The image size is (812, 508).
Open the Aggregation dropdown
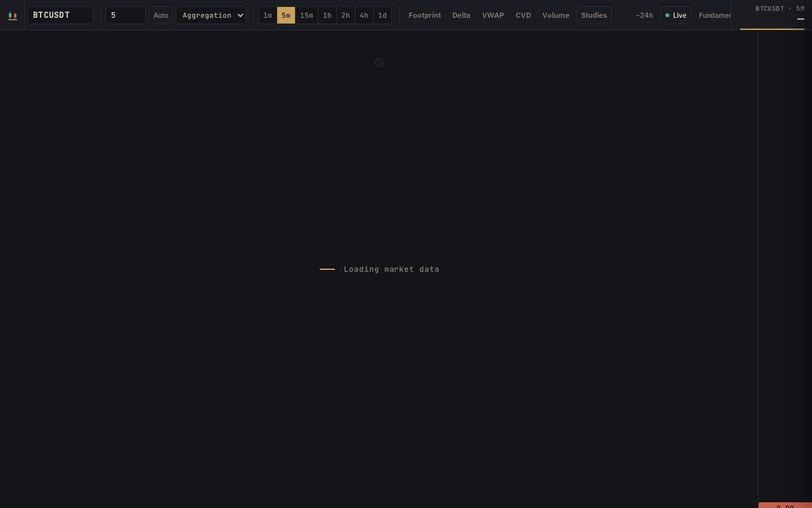tap(211, 15)
